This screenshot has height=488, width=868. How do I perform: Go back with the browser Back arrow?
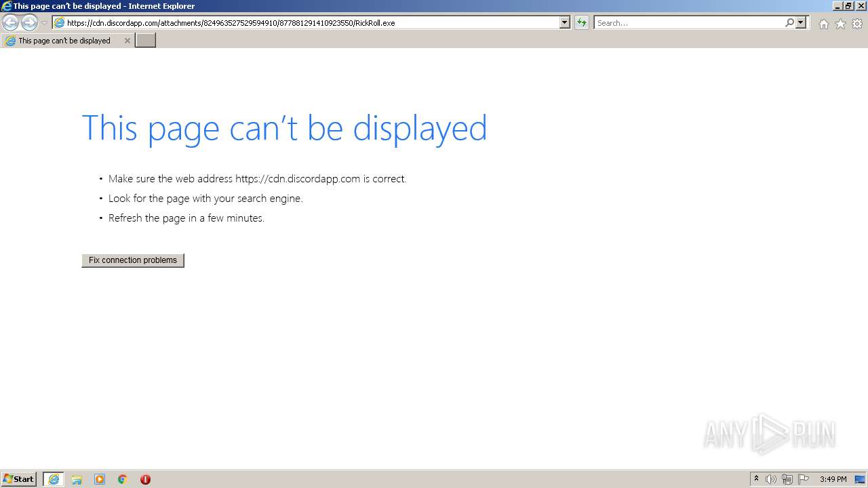(11, 22)
